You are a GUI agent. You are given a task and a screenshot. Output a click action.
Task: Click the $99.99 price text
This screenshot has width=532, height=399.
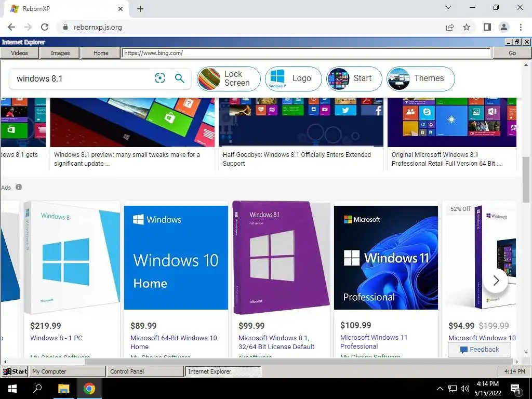(x=251, y=326)
